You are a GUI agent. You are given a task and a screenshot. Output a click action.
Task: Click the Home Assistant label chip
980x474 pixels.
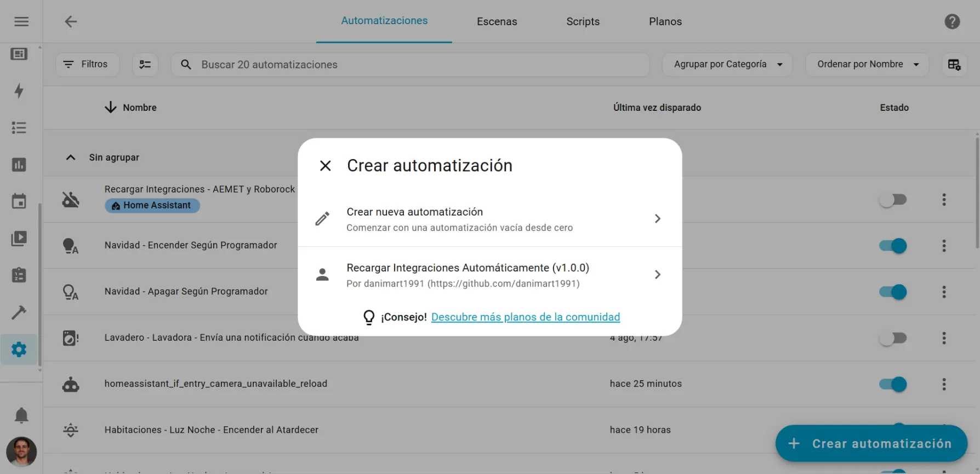pyautogui.click(x=152, y=205)
